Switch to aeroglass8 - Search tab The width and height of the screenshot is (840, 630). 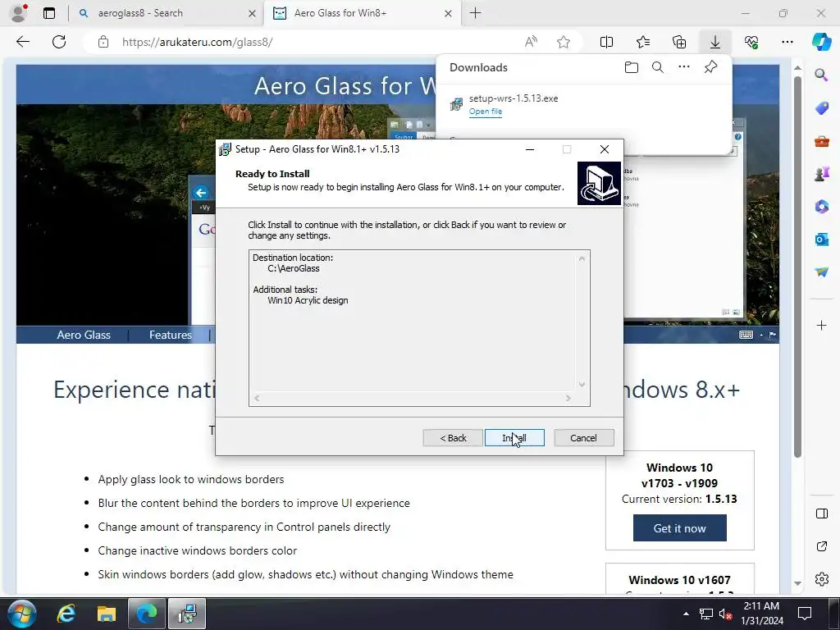[x=166, y=13]
